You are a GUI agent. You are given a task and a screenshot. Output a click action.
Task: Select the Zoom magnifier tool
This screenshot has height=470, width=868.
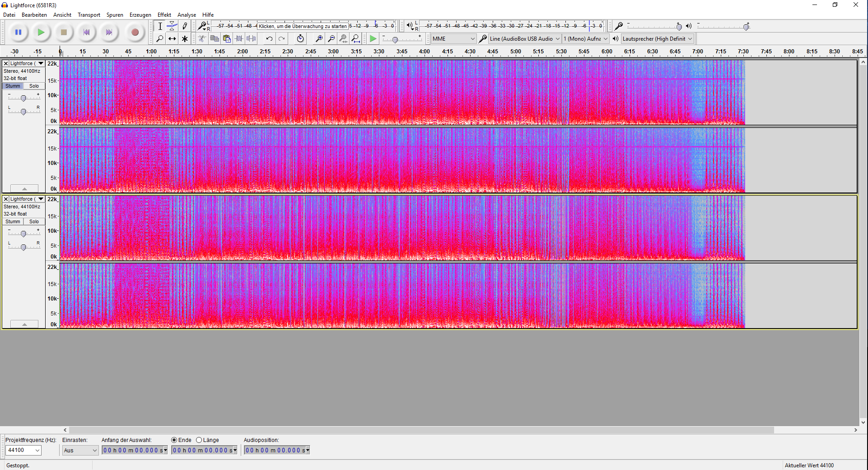pyautogui.click(x=160, y=39)
